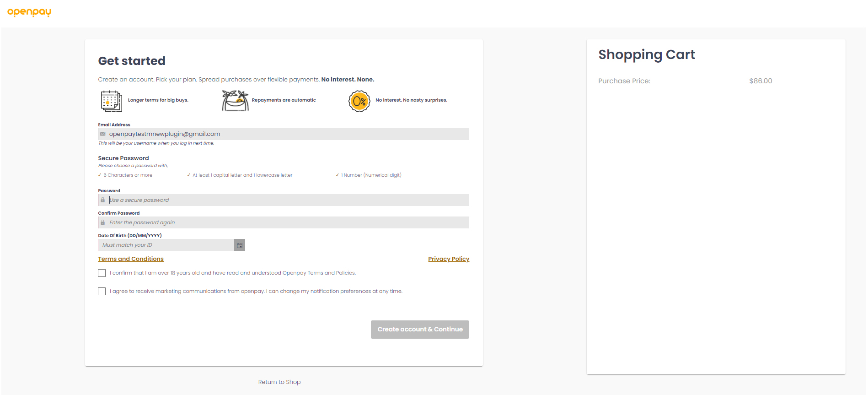Click the lock icon in Confirm Password field
Image resolution: width=868 pixels, height=395 pixels.
103,222
